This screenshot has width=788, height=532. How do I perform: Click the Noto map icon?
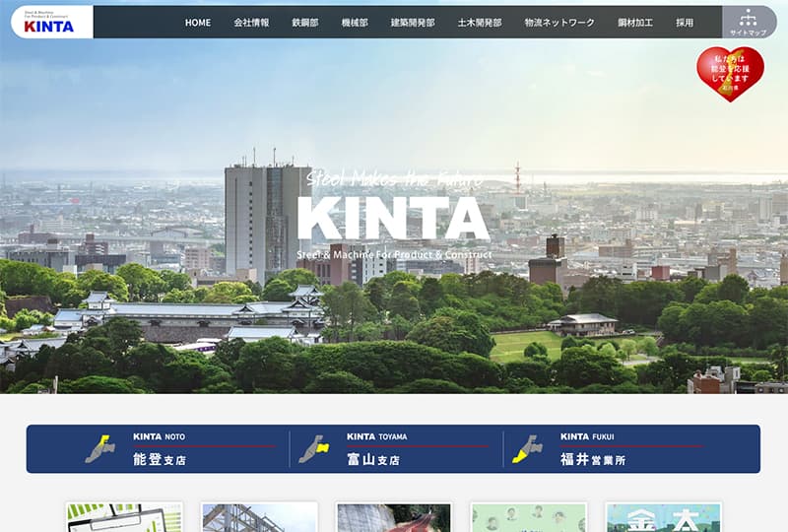pos(100,449)
